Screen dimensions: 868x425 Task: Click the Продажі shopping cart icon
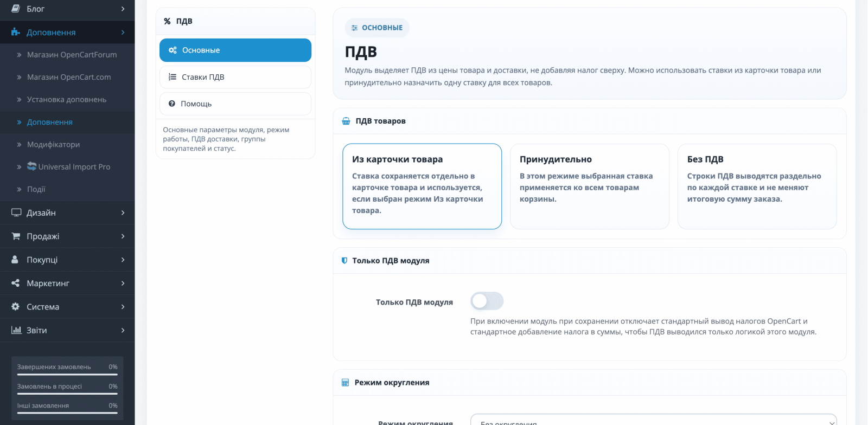[x=16, y=236]
